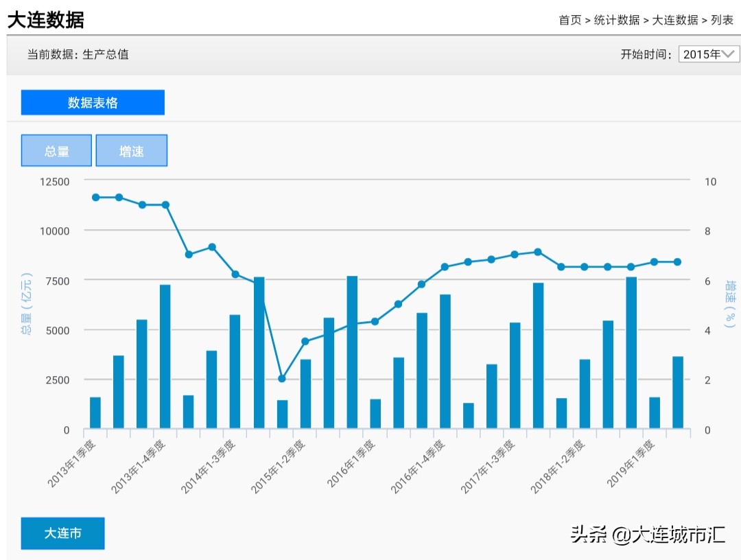
Task: Click the 2013年1季度 axis label
Action: pos(72,463)
